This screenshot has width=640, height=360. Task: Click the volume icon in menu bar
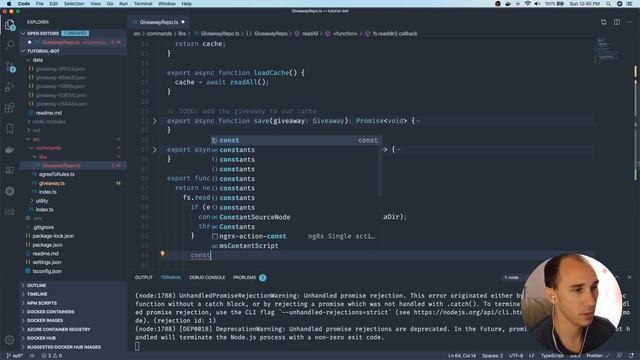537,4
